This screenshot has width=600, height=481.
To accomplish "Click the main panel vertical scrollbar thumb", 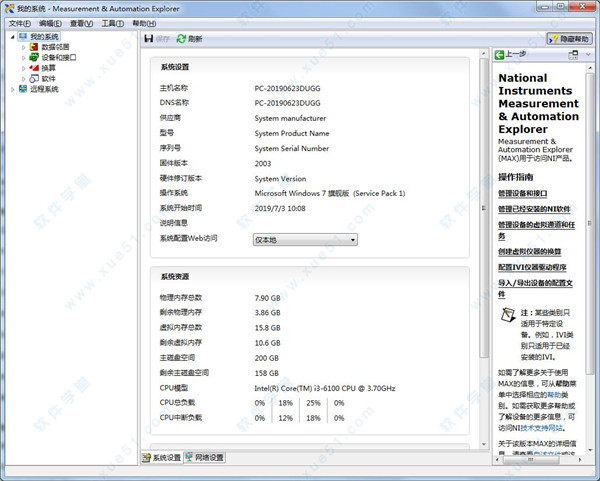I will pos(484,208).
